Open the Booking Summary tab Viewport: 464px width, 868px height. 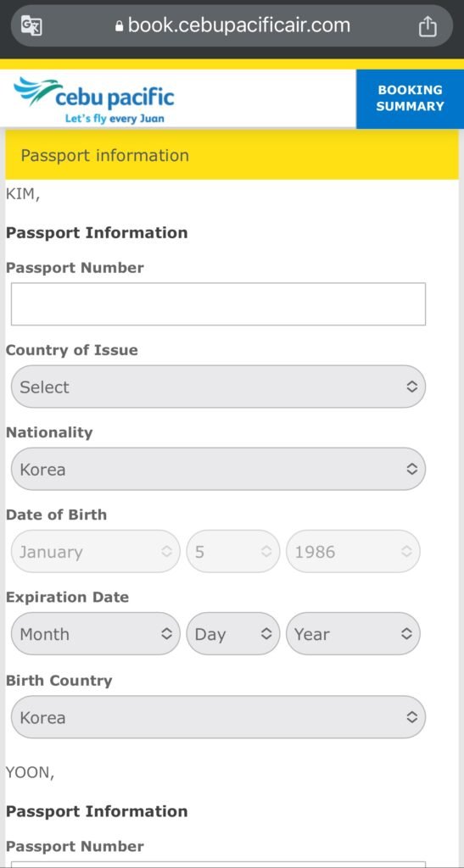tap(410, 98)
